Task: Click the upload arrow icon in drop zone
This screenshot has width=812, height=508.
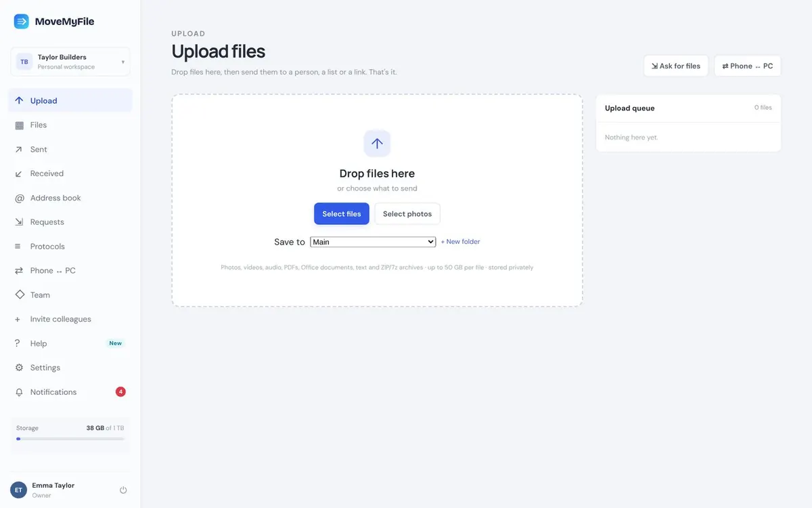Action: tap(377, 144)
